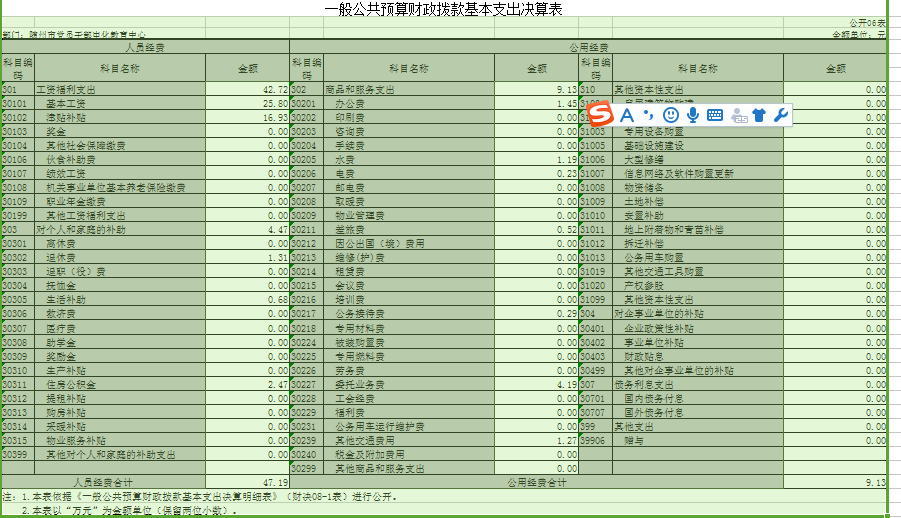Open the emoji smiley face panel
The image size is (901, 518).
pos(671,115)
